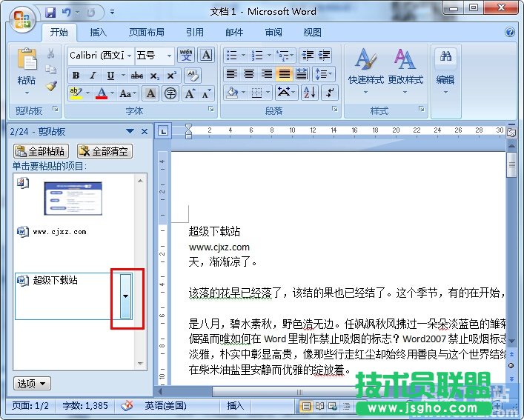The height and width of the screenshot is (420, 524).
Task: Toggle Italic formatting
Action: [93, 75]
